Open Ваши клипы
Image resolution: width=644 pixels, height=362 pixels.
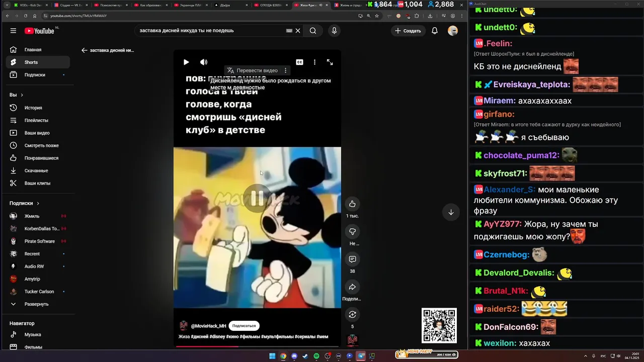pyautogui.click(x=38, y=183)
